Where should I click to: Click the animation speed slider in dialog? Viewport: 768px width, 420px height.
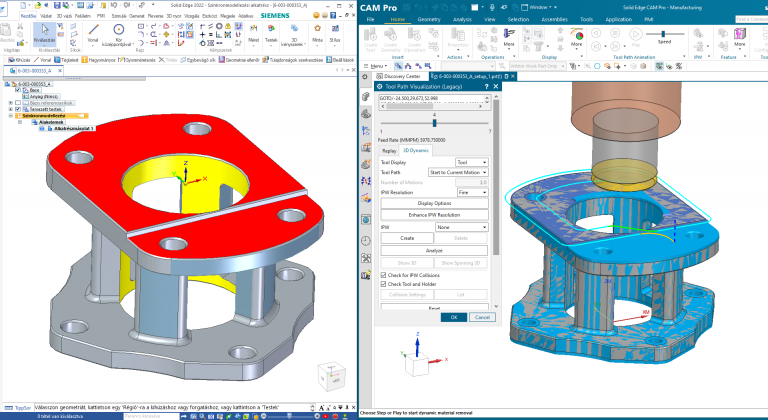[x=434, y=123]
